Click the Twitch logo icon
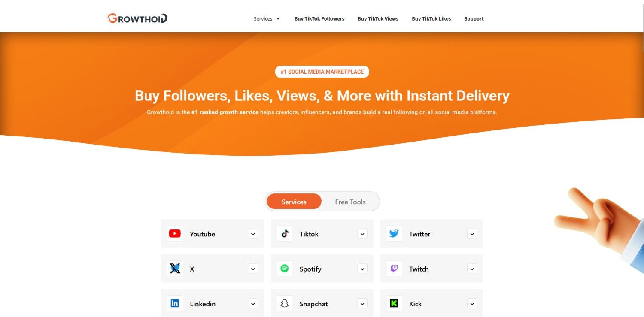Screen dimensions: 644x317 tap(394, 269)
